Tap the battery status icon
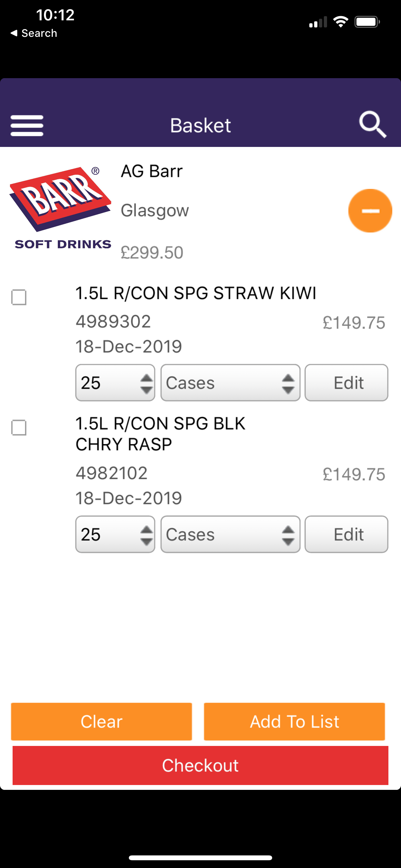The image size is (401, 868). (367, 22)
